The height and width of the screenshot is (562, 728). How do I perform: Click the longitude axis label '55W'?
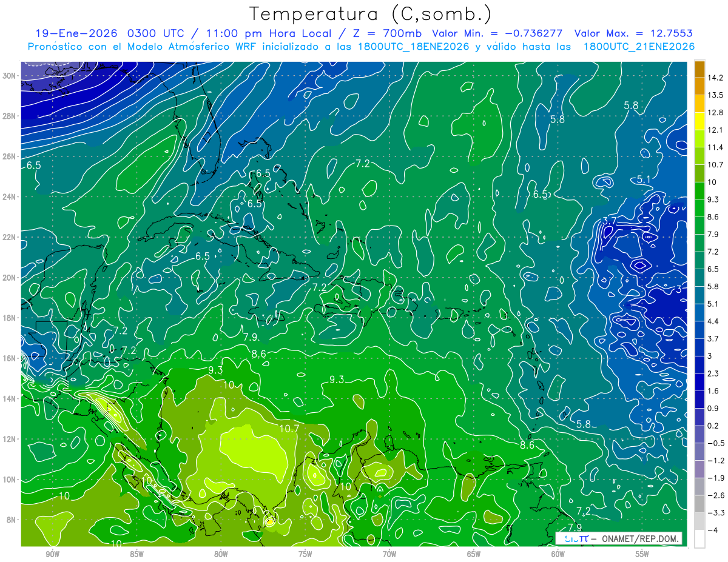pos(642,554)
